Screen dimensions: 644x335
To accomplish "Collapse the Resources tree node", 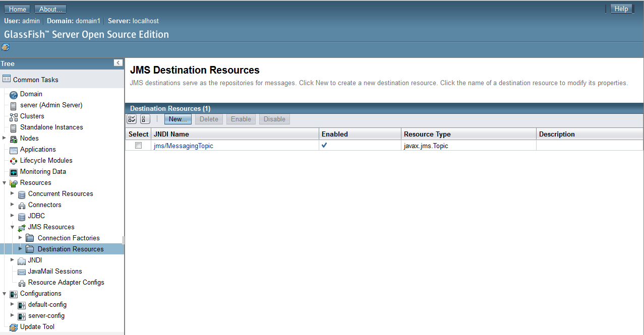I will pyautogui.click(x=4, y=182).
